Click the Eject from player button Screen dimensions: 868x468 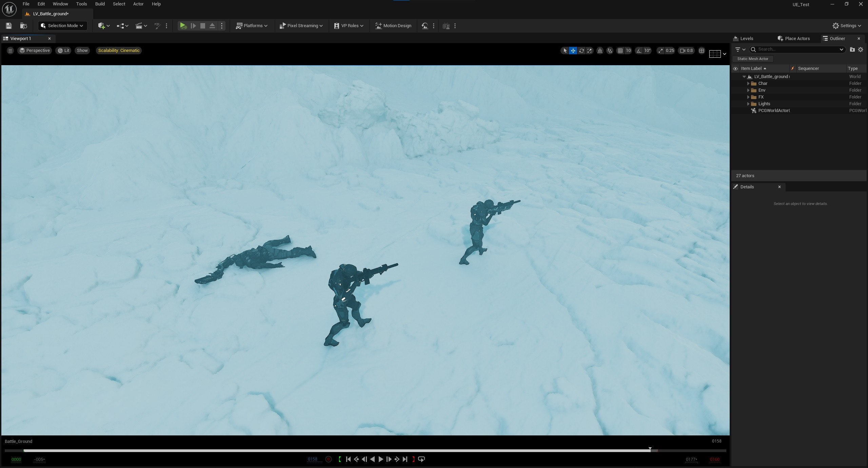[212, 26]
